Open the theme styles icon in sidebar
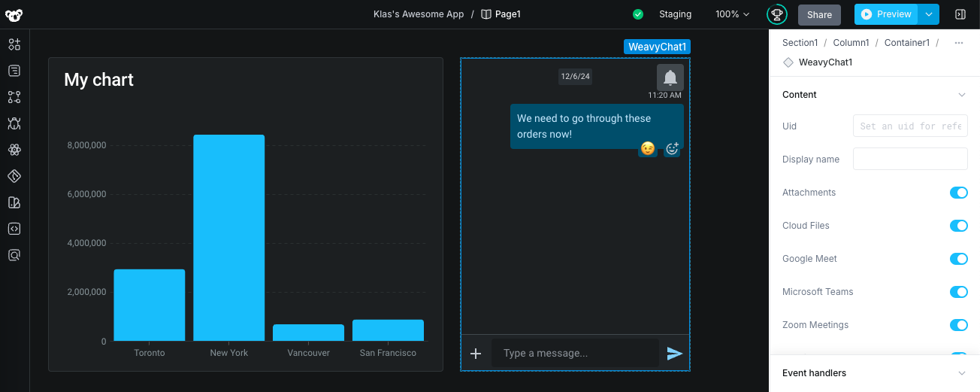This screenshot has width=980, height=392. 14,202
